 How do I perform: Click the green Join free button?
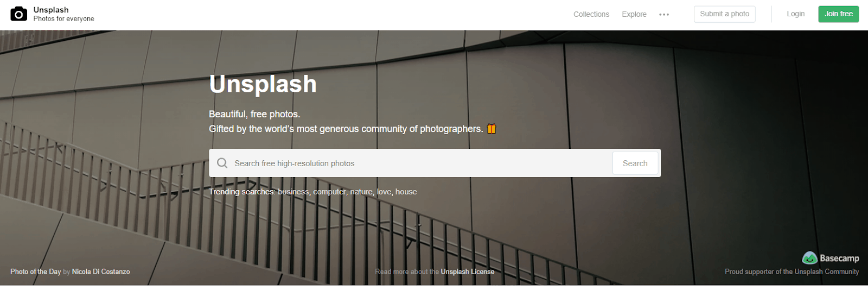point(839,14)
